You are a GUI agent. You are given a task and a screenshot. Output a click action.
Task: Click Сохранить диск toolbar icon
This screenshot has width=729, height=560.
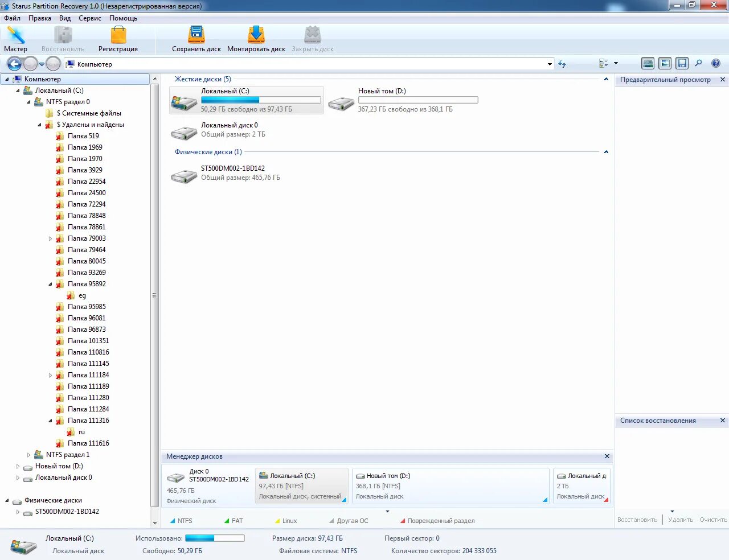[x=196, y=39]
